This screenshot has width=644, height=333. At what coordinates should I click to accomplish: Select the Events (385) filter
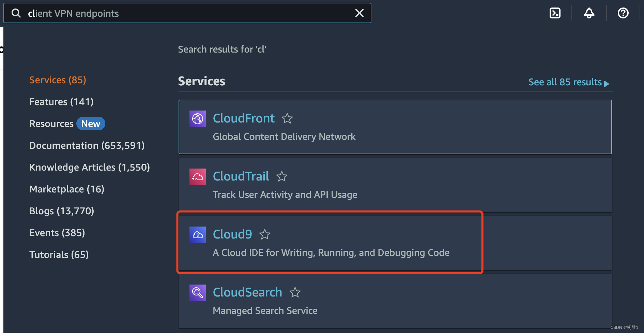57,233
